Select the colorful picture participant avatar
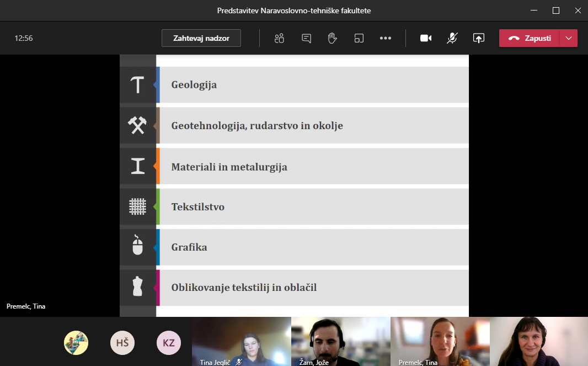Screen dimensions: 588x366 pyautogui.click(x=76, y=343)
